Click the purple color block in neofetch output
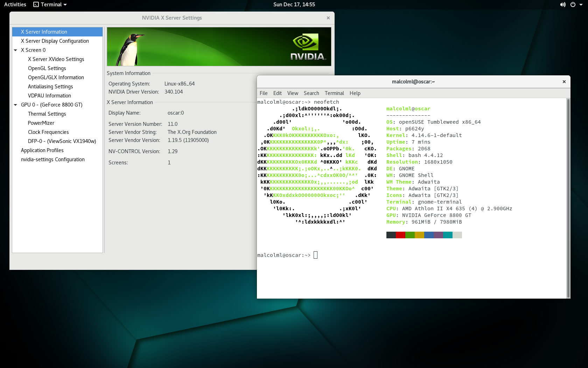 tap(438, 235)
